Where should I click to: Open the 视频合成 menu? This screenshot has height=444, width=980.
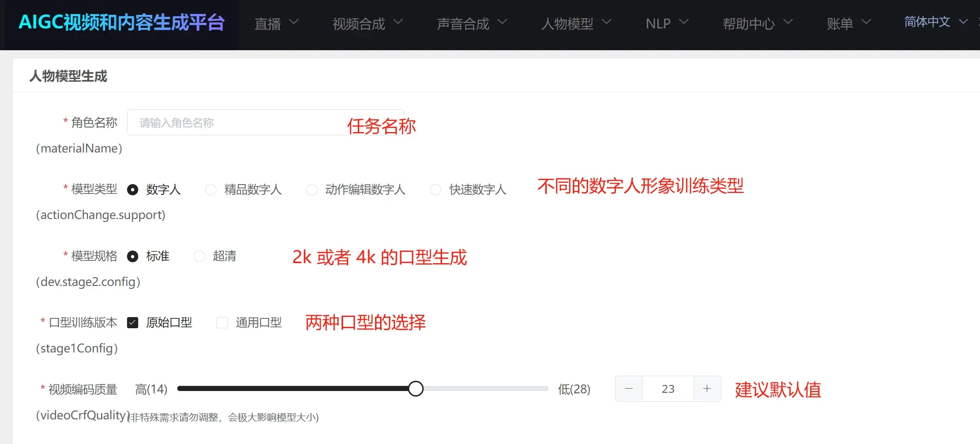(x=367, y=23)
